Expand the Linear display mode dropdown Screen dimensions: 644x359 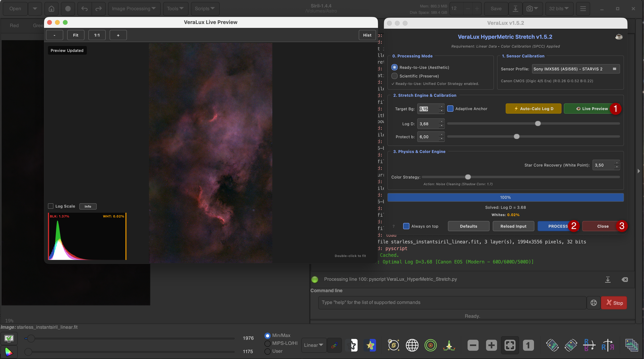(x=314, y=345)
